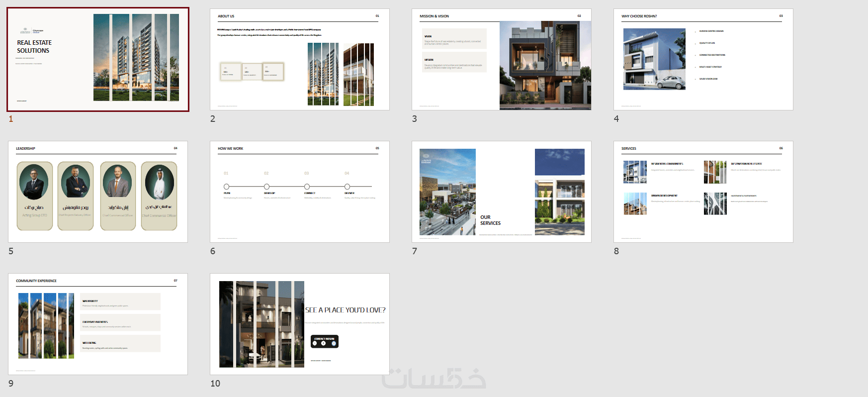This screenshot has height=397, width=868.
Task: Click the Services slide thumbnail
Action: (x=703, y=192)
